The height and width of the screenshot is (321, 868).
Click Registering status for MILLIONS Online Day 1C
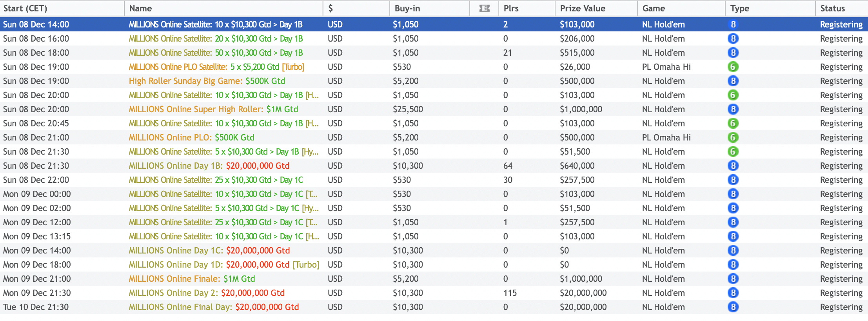click(x=841, y=250)
